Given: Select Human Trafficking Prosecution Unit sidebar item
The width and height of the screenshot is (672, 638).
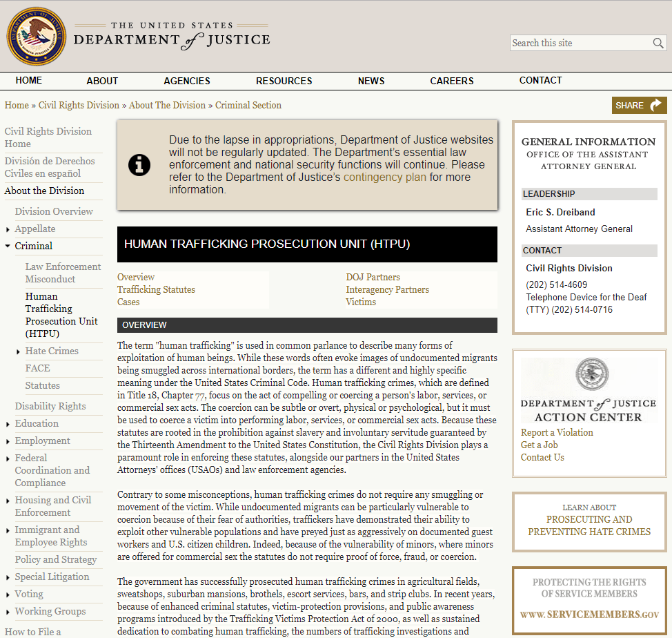Looking at the screenshot, I should 61,315.
